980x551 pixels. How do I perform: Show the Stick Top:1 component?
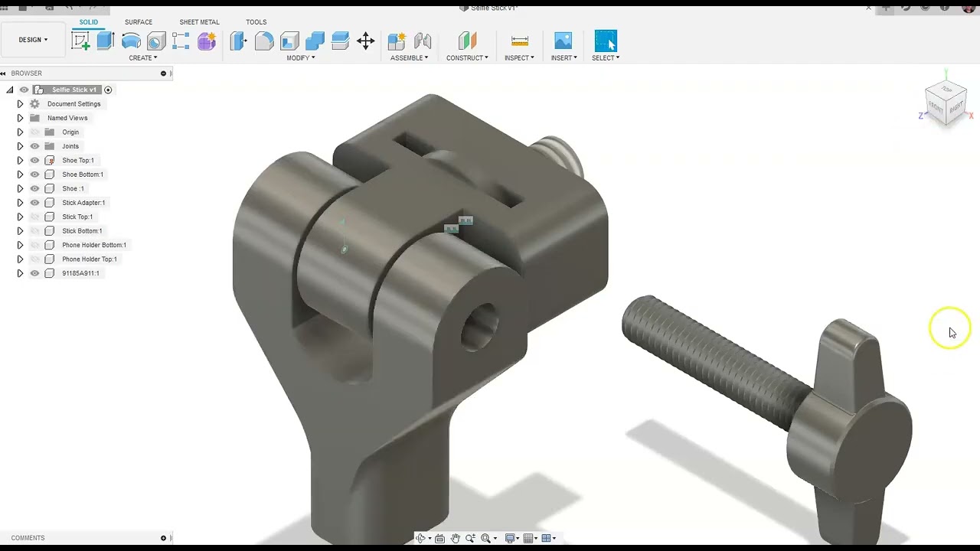[34, 217]
